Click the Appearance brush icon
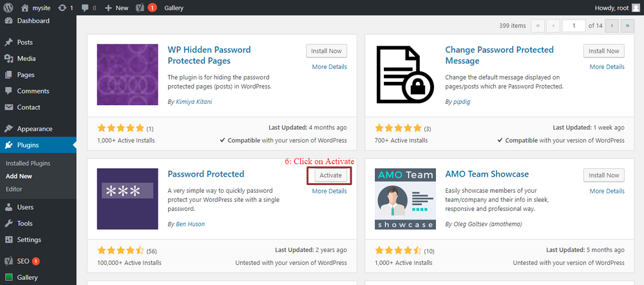 8,129
